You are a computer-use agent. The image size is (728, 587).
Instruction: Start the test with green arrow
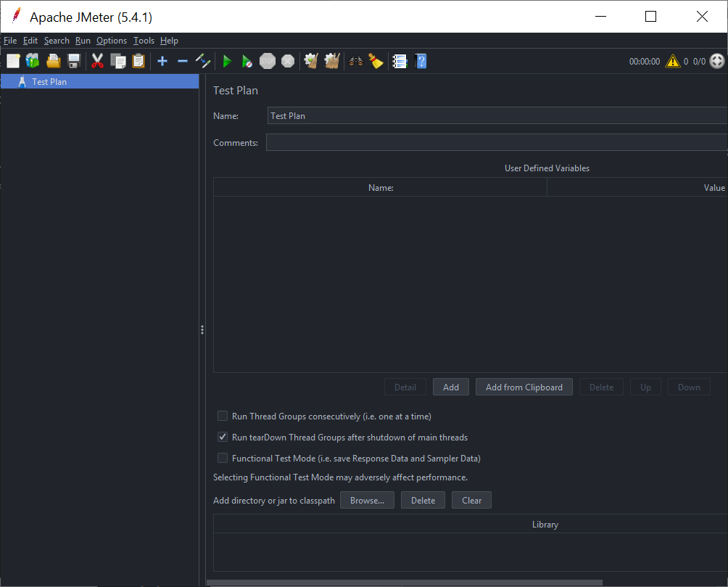227,61
